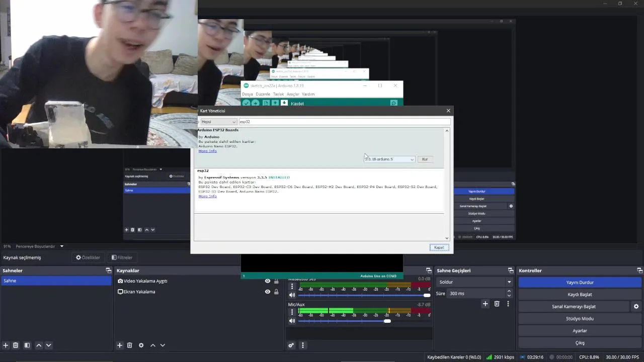The height and width of the screenshot is (362, 644).
Task: Open More Info link for Arduino ESP32 Boards
Action: (207, 151)
